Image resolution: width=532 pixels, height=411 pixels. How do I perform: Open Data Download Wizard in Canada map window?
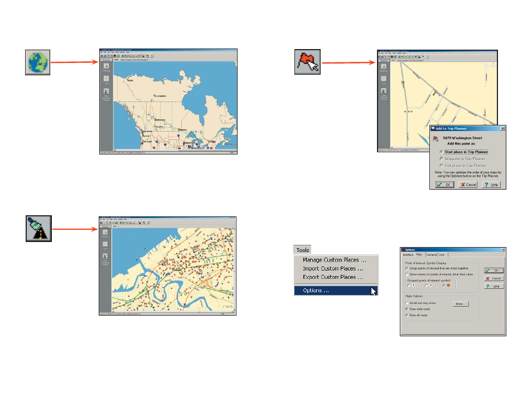point(106,95)
